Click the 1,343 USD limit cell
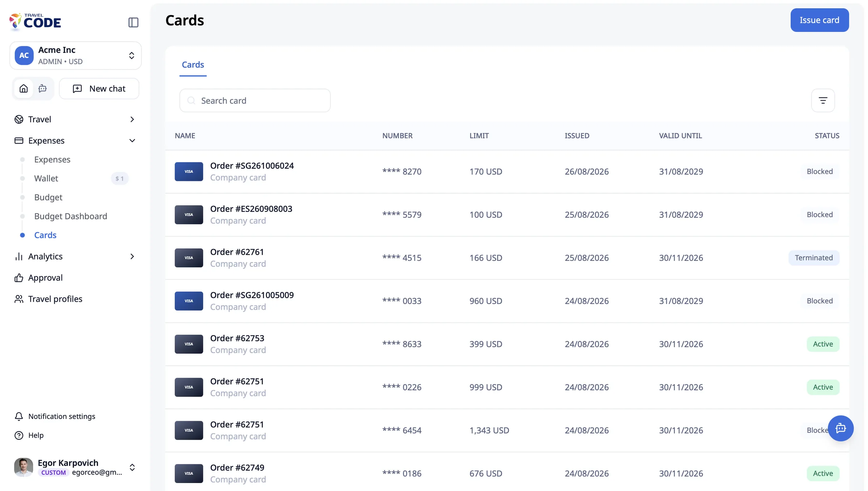The image size is (868, 491). pos(489,430)
